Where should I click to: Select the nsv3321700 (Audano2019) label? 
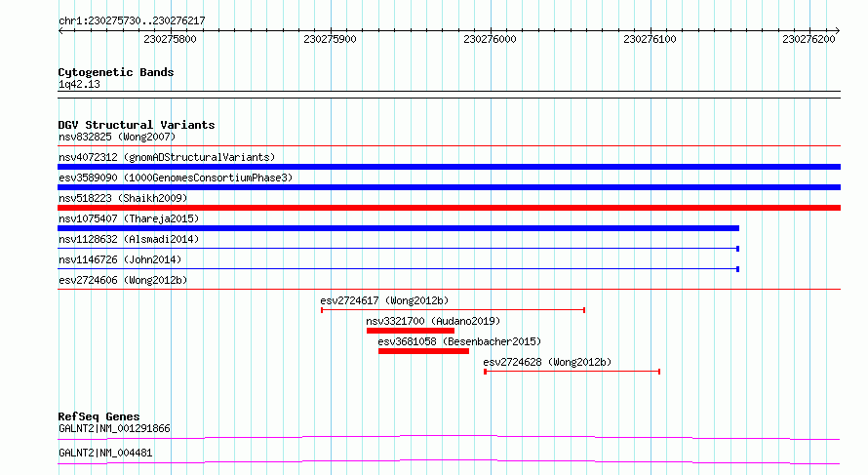[433, 321]
